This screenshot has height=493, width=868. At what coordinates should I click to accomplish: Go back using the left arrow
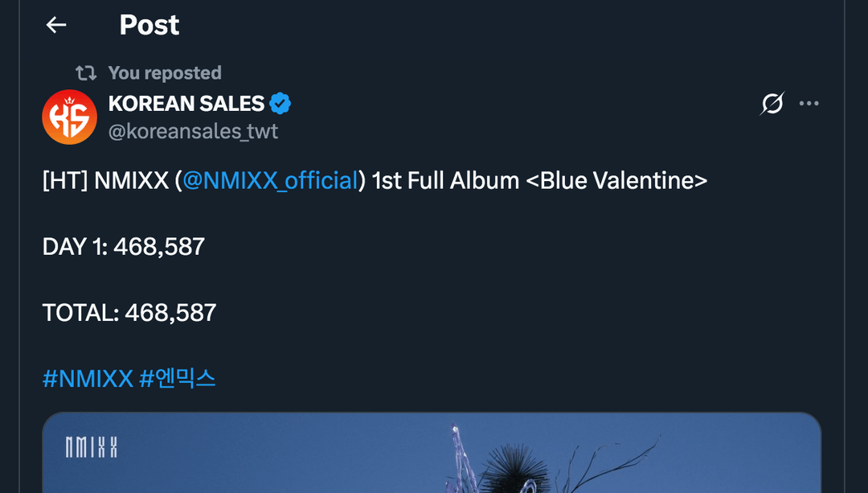(x=56, y=25)
